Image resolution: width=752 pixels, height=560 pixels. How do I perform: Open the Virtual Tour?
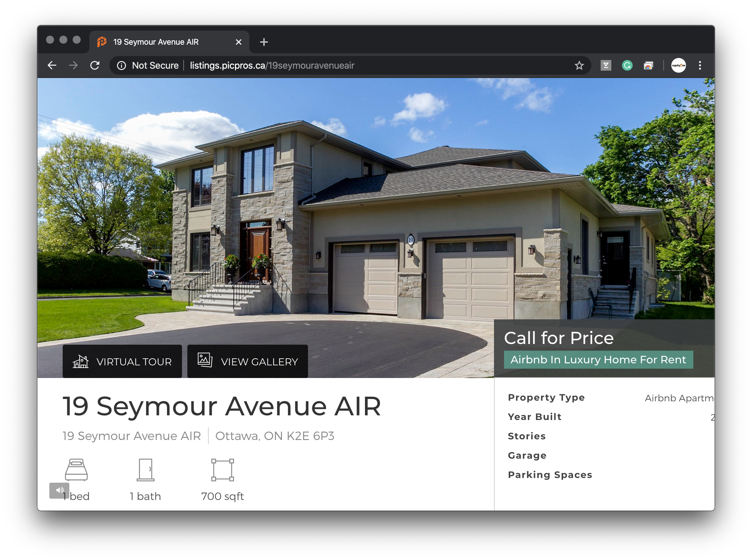(x=122, y=361)
